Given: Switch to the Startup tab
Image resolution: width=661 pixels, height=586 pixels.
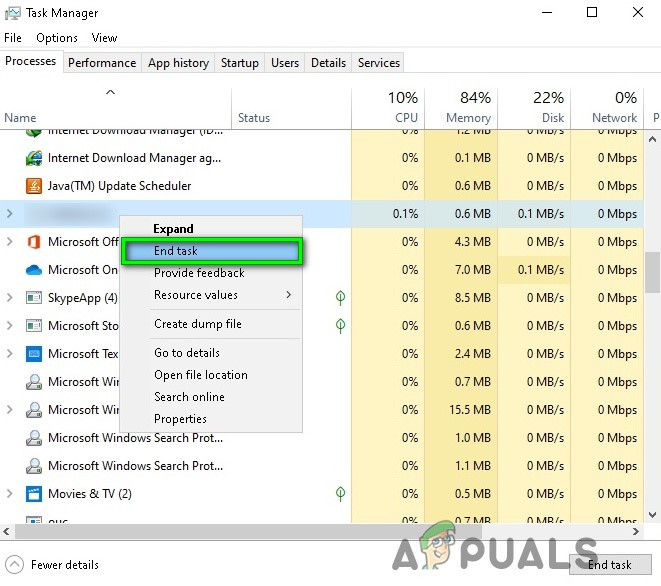Looking at the screenshot, I should point(240,63).
